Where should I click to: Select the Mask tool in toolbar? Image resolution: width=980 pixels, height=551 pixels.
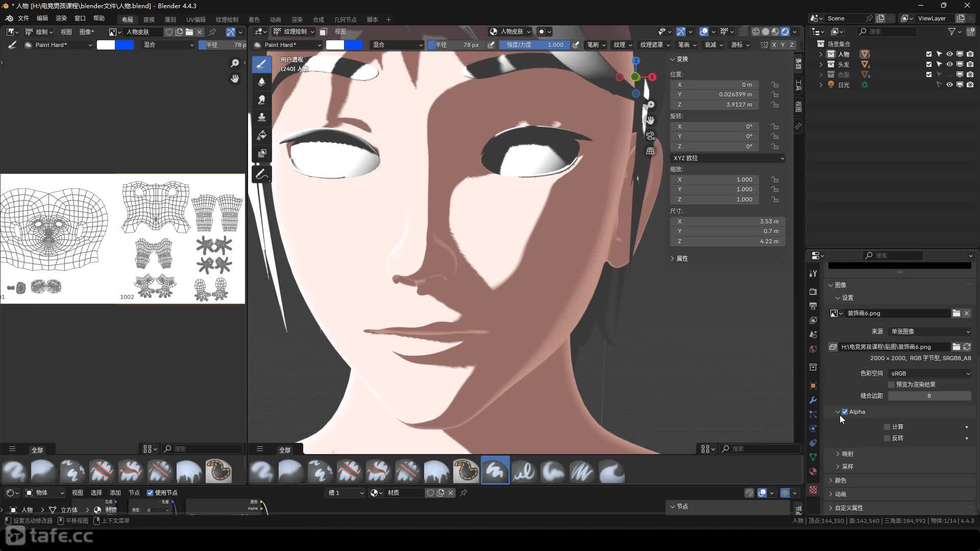coord(261,153)
